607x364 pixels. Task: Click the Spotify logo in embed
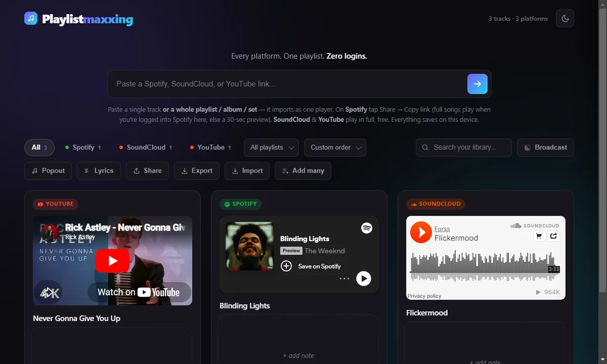click(x=367, y=228)
